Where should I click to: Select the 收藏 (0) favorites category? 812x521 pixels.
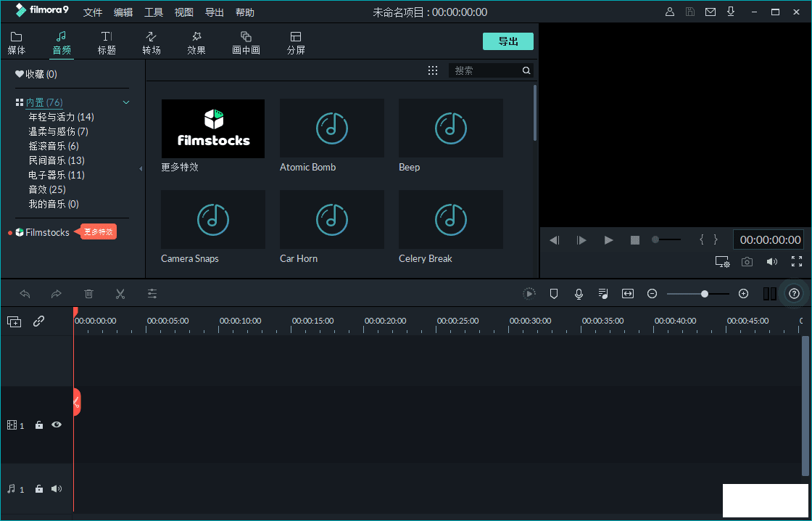36,74
